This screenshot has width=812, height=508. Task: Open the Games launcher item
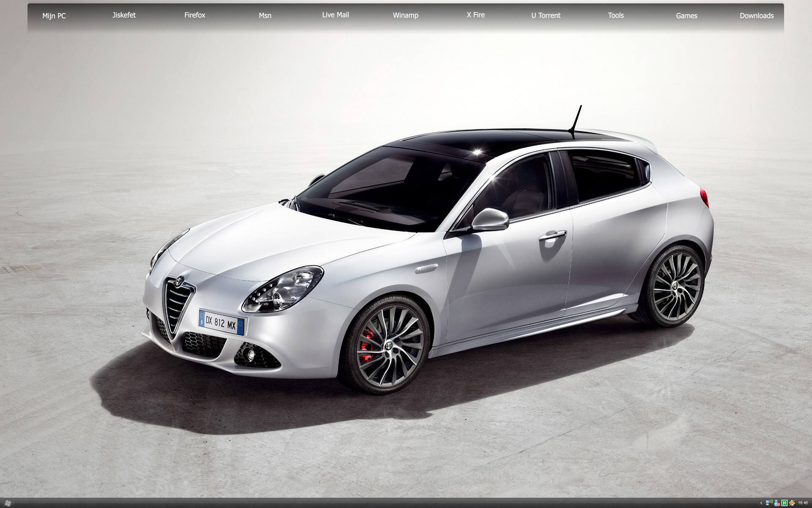click(686, 16)
